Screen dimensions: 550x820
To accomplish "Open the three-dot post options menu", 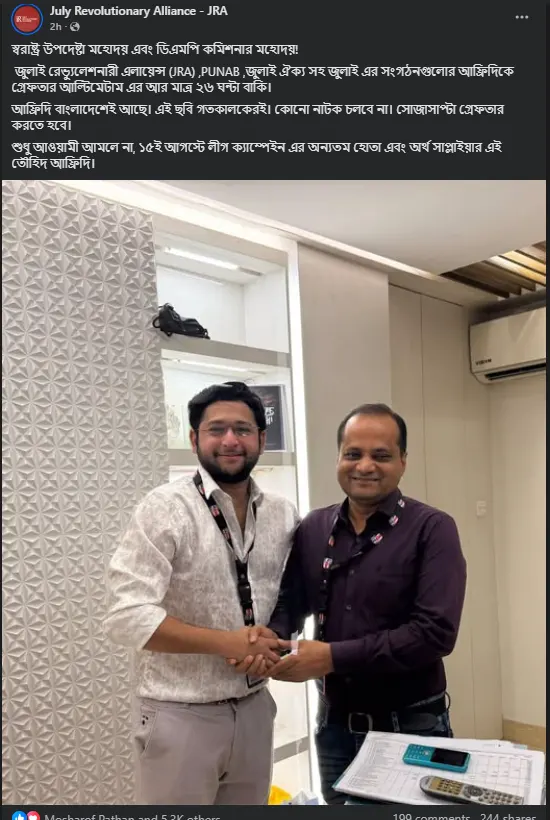I will point(521,17).
